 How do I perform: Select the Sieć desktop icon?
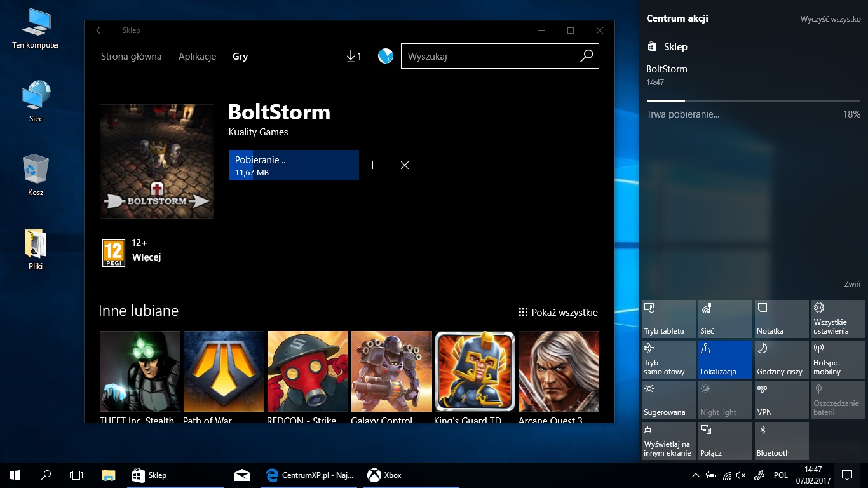click(36, 102)
